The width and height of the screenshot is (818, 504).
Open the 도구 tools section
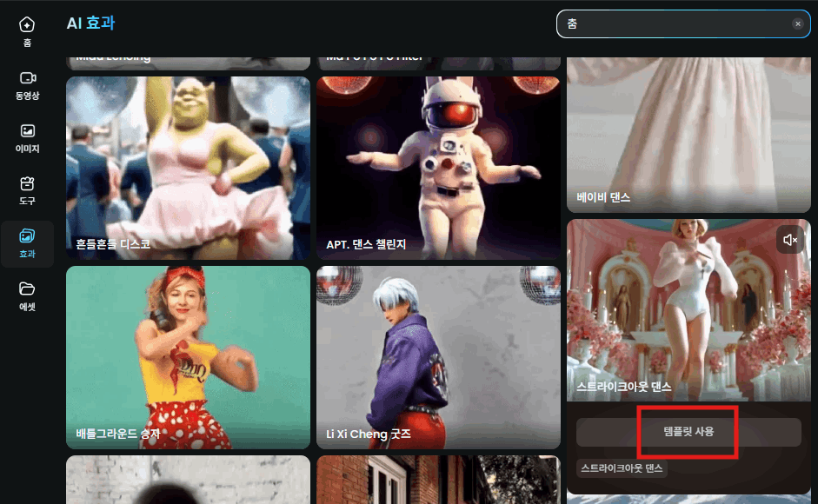27,191
